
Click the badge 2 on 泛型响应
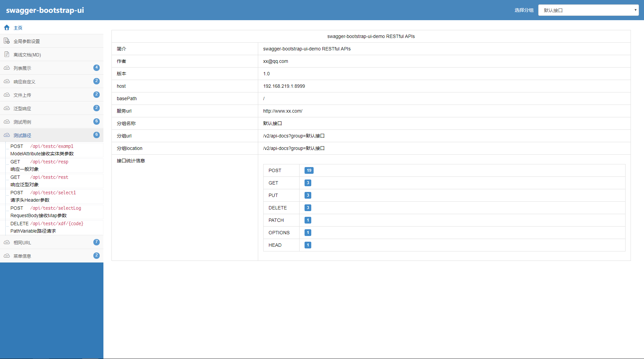point(96,108)
